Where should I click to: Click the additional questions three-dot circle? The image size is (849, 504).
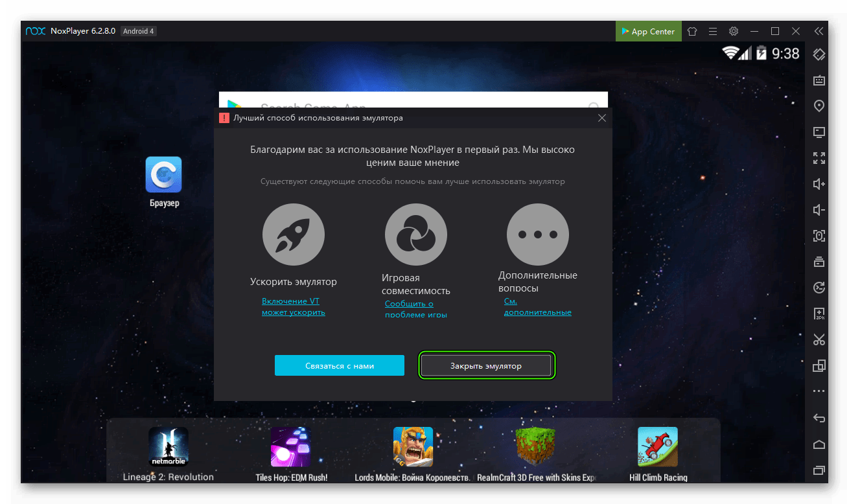point(538,235)
